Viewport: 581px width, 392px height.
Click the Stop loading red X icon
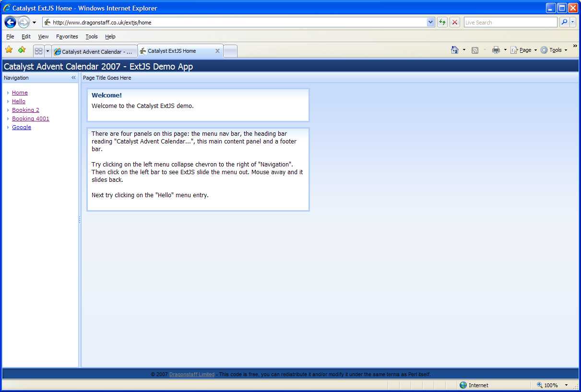(x=455, y=22)
